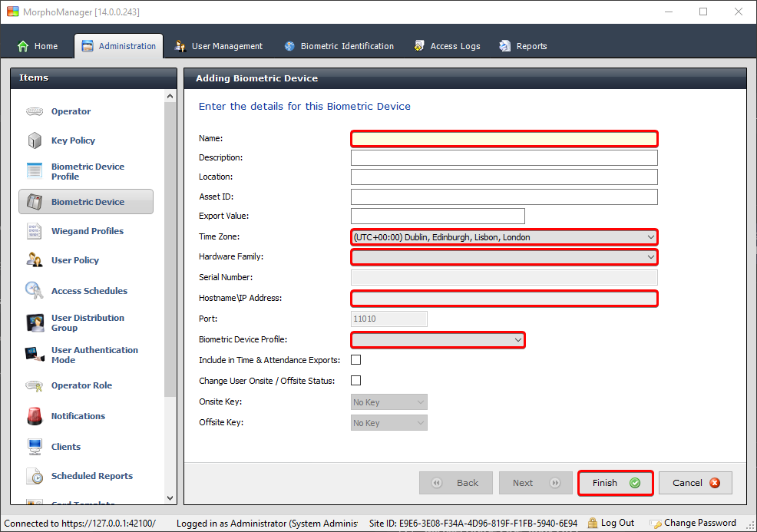Click the Scheduled Reports clock icon
The width and height of the screenshot is (757, 532).
(x=35, y=476)
